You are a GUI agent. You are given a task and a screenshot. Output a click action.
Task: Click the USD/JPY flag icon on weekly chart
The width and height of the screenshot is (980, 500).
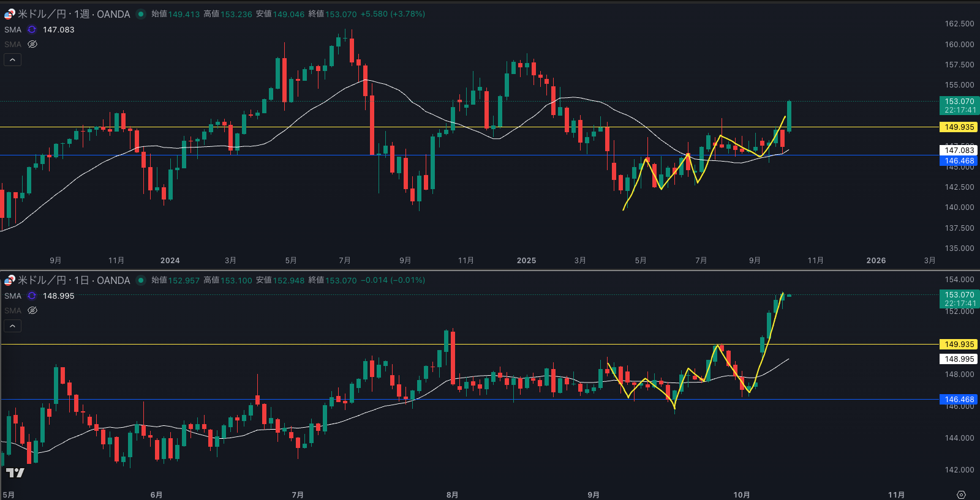[x=9, y=14]
